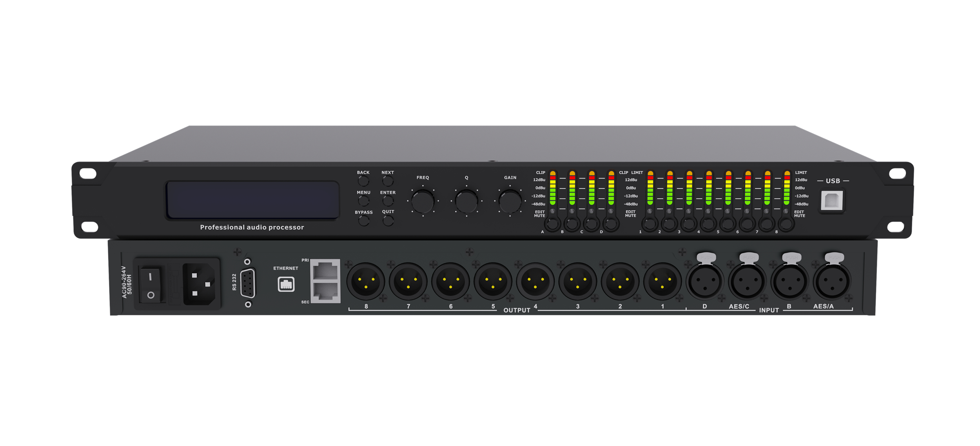Click the GAIN rotary knob
Viewport: 980px width, 446px height.
pos(510,201)
